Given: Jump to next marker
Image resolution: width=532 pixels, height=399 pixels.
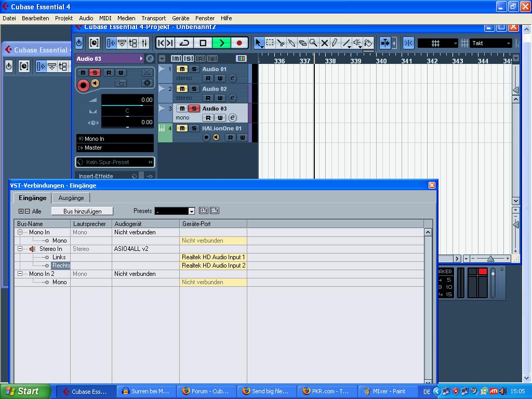Looking at the screenshot, I should coord(170,43).
